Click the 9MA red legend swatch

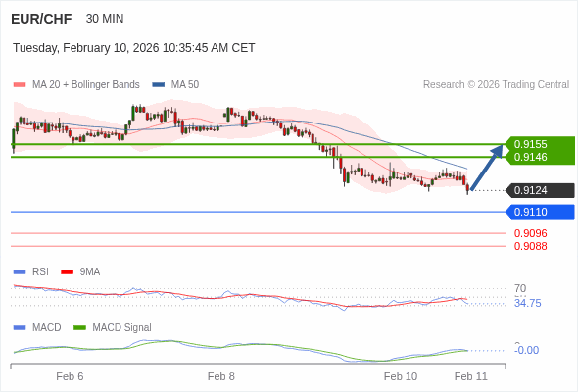pyautogui.click(x=67, y=272)
